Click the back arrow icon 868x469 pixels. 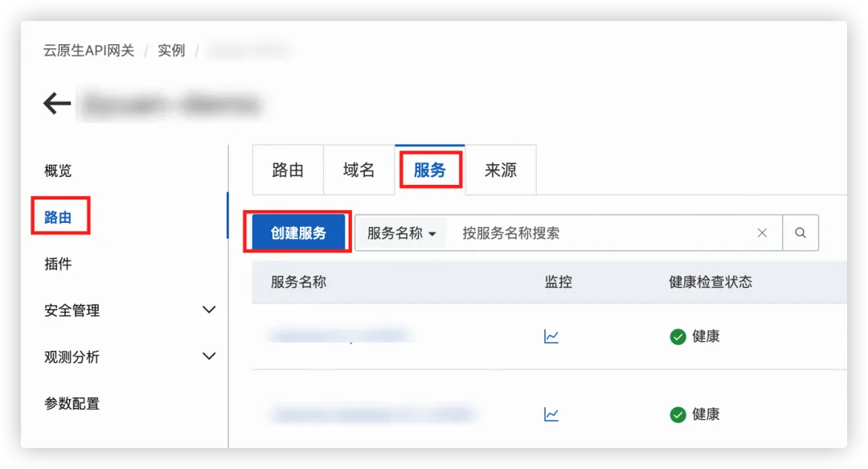pyautogui.click(x=57, y=103)
